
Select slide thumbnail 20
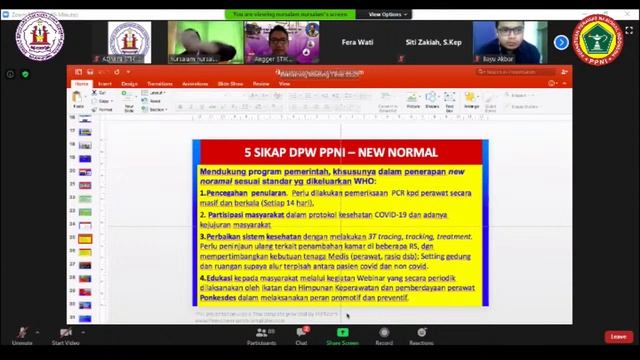[85, 172]
